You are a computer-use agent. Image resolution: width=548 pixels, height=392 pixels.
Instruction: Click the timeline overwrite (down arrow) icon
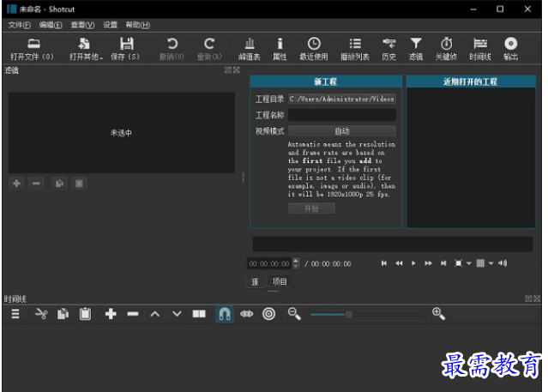177,314
